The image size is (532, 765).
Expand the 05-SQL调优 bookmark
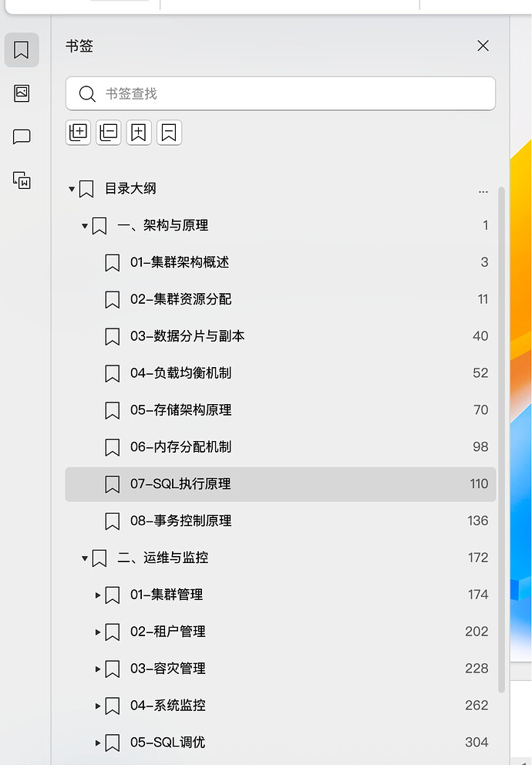(98, 743)
